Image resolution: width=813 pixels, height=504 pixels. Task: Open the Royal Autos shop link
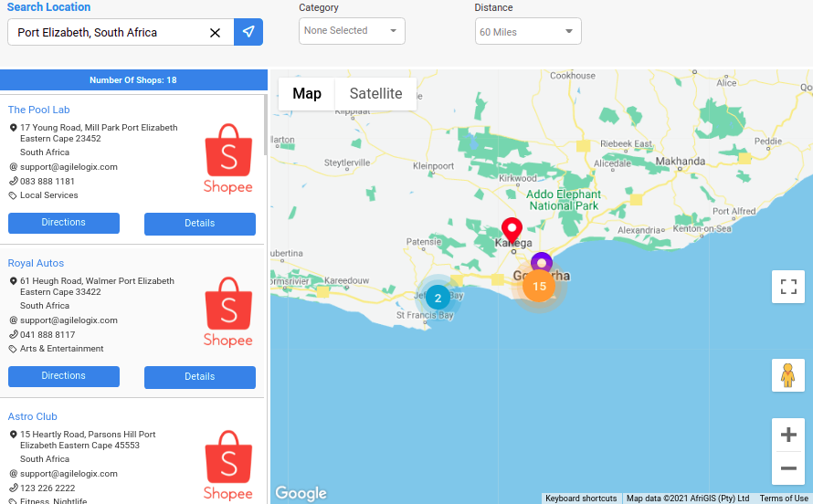pyautogui.click(x=36, y=263)
